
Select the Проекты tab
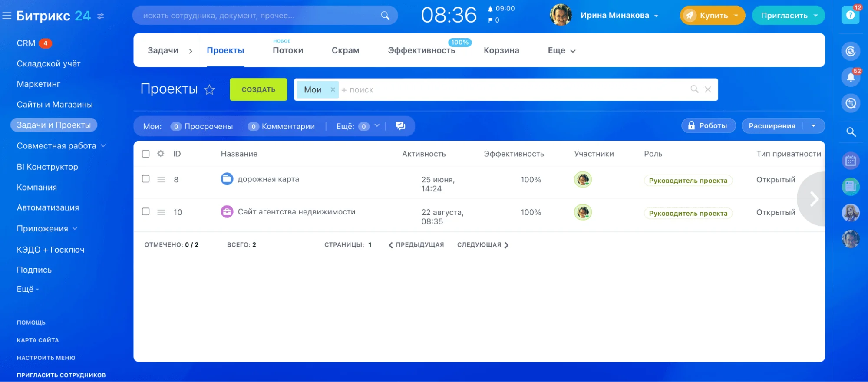[225, 50]
